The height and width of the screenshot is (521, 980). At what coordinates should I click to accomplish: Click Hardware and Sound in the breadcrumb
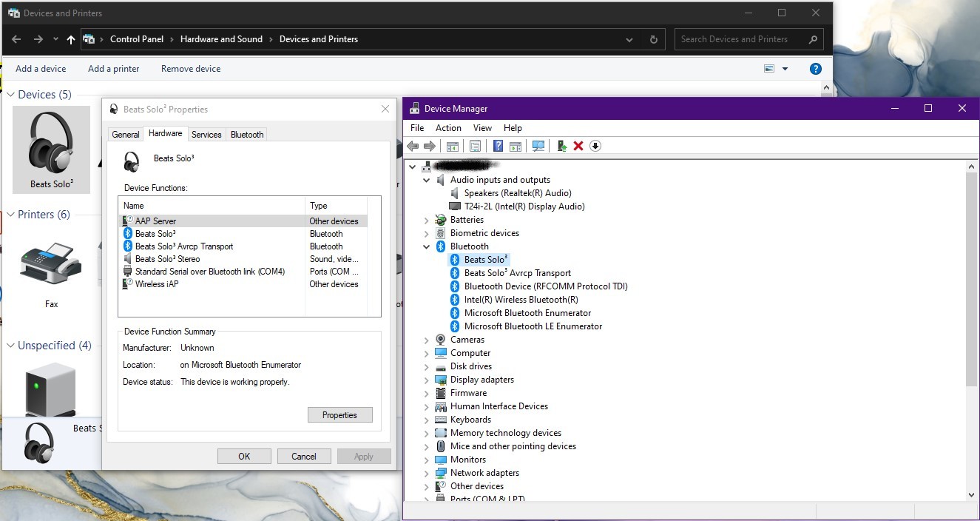tap(221, 39)
